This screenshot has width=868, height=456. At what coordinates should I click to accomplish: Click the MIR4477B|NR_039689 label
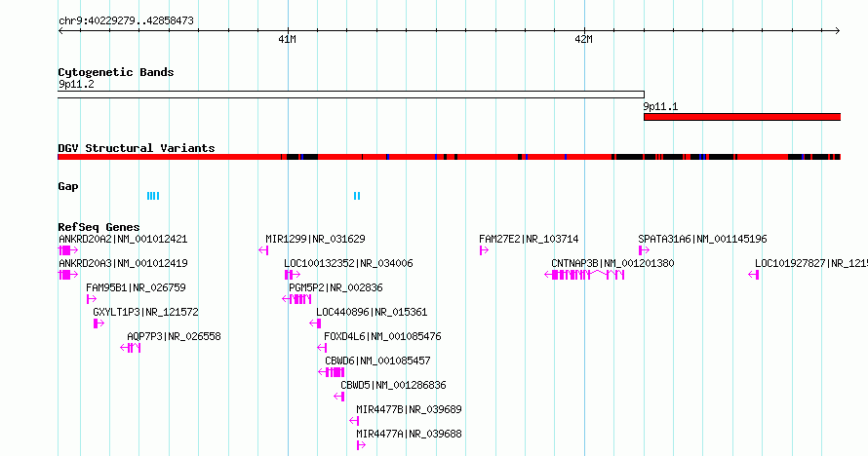[409, 409]
